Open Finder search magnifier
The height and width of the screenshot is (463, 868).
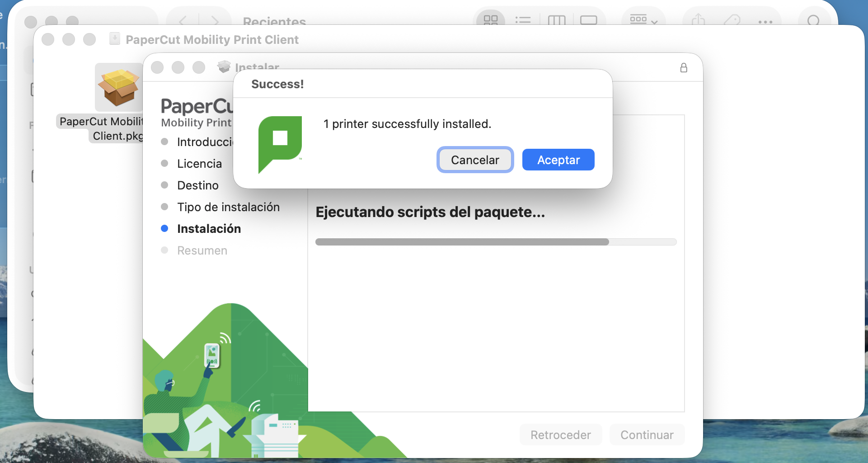point(813,20)
